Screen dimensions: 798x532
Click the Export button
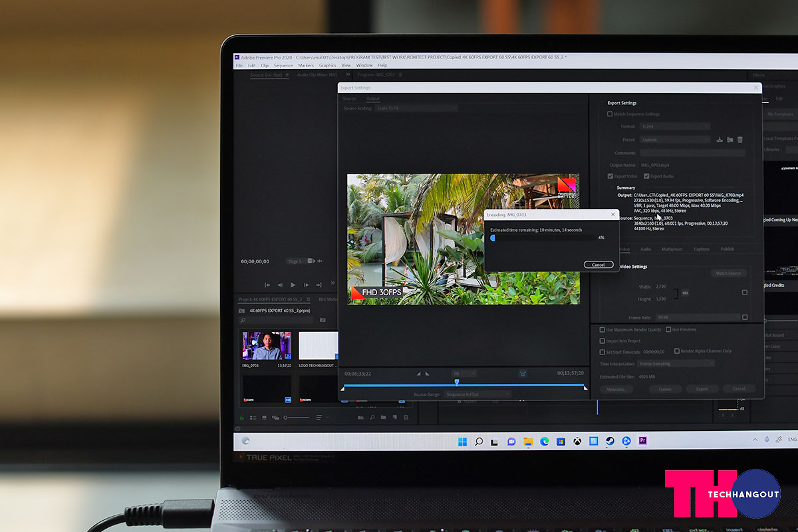702,389
